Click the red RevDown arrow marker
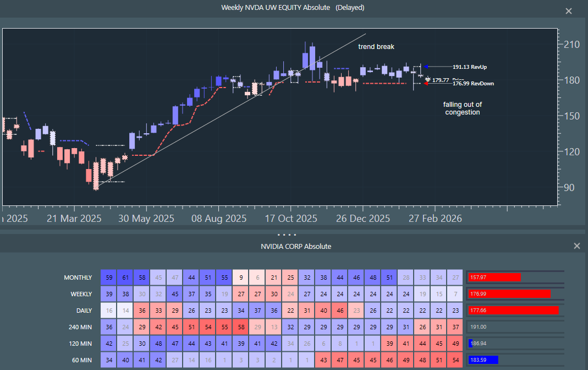Image resolution: width=588 pixels, height=370 pixels. [426, 83]
